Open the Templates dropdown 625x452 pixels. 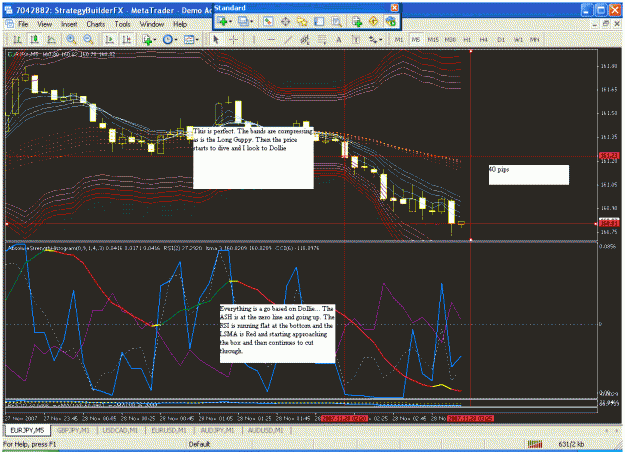191,39
